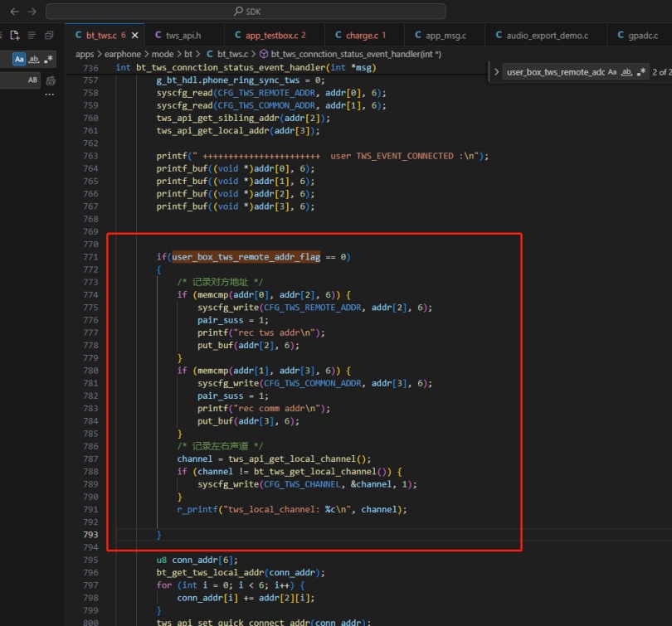Open the mode breadcrumb dropdown

pos(163,54)
